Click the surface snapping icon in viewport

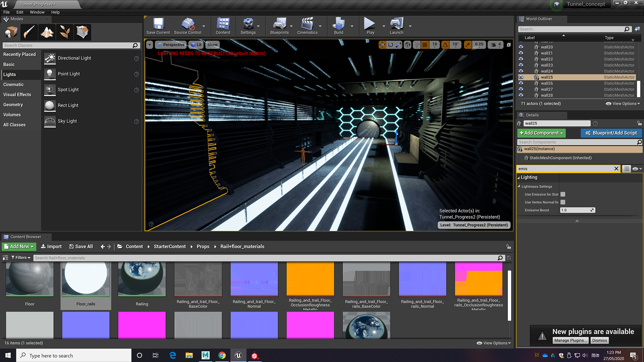[x=417, y=45]
